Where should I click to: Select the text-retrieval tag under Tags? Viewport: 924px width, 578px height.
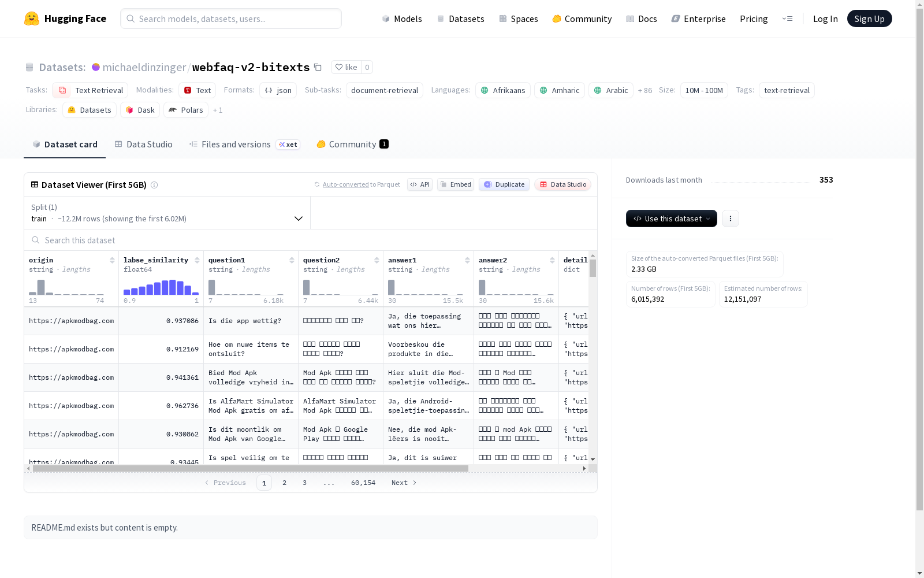(787, 90)
